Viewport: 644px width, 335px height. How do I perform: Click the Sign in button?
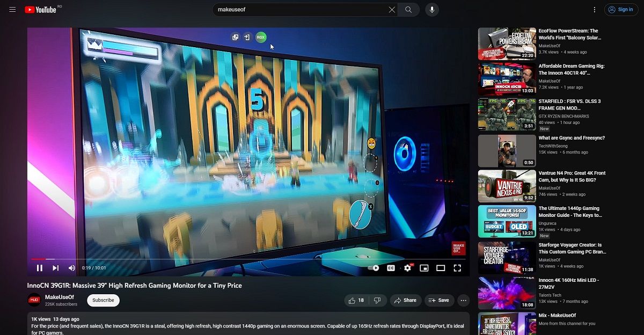pyautogui.click(x=620, y=10)
